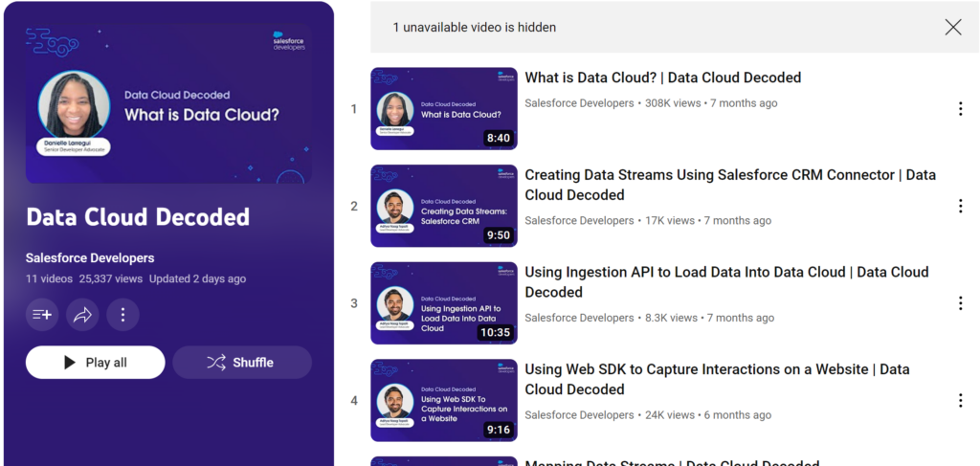Open the playlist's three-dot options menu
This screenshot has width=980, height=466.
coord(122,315)
